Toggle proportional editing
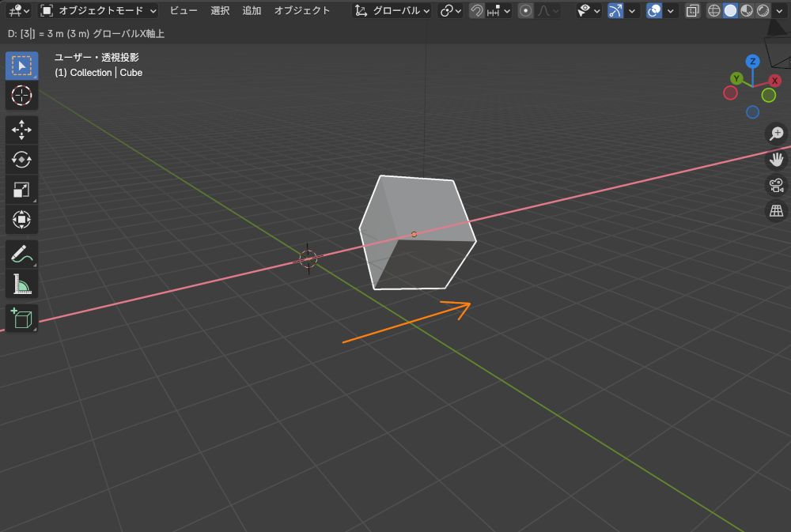Screen dimensions: 791x532 (x=525, y=11)
